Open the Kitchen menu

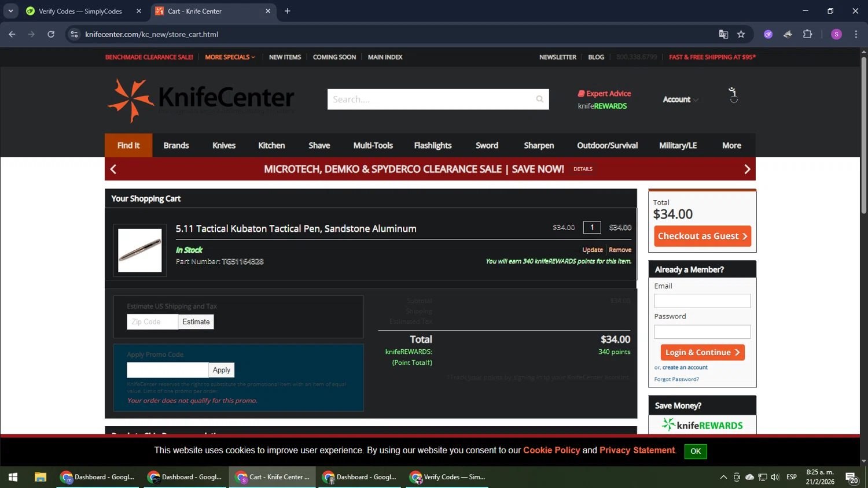271,146
